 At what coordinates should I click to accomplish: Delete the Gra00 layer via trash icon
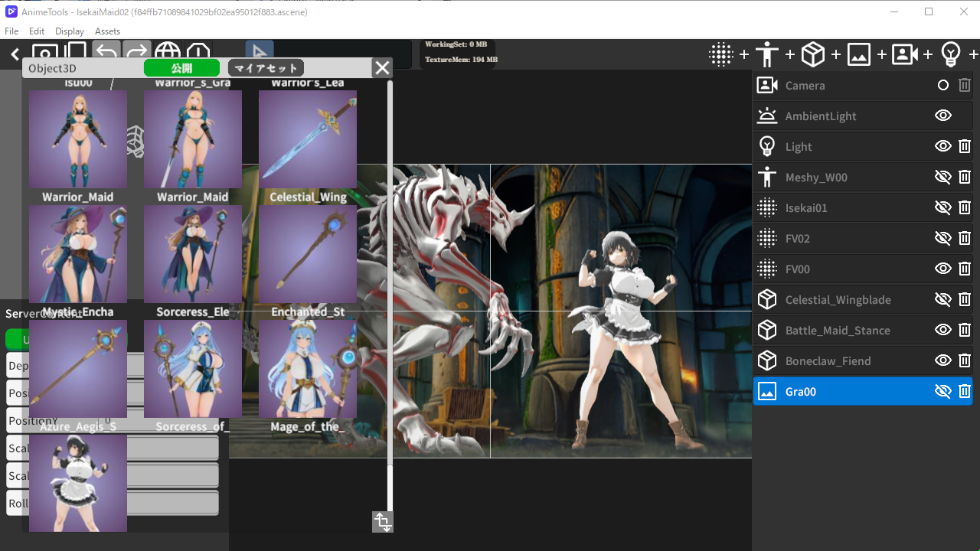tap(965, 391)
